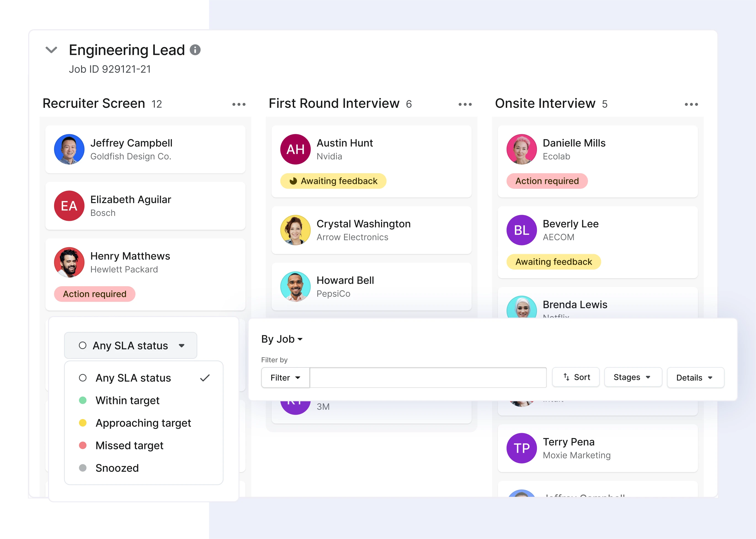
Task: Open the Onsite Interview stage menu
Action: coord(691,105)
